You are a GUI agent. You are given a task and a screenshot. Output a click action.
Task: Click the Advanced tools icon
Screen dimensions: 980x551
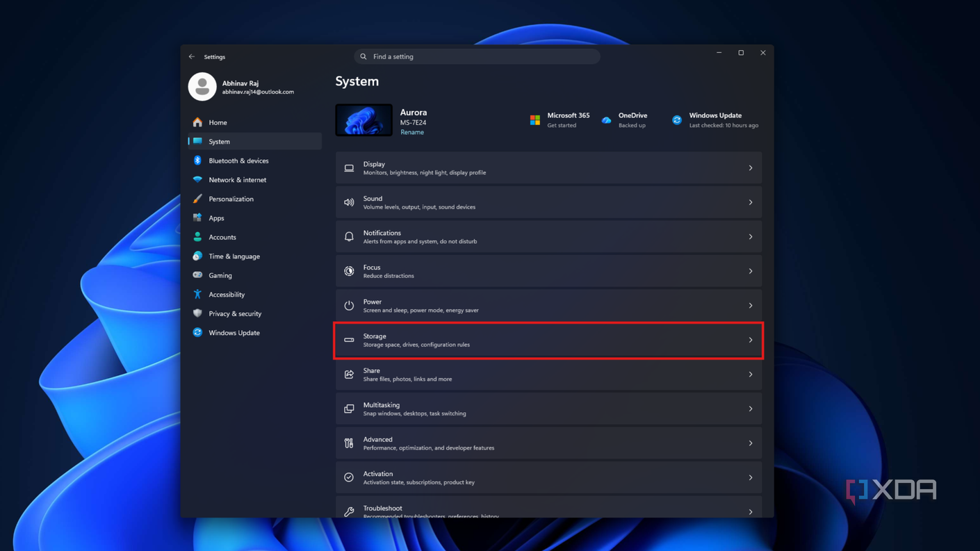point(349,443)
